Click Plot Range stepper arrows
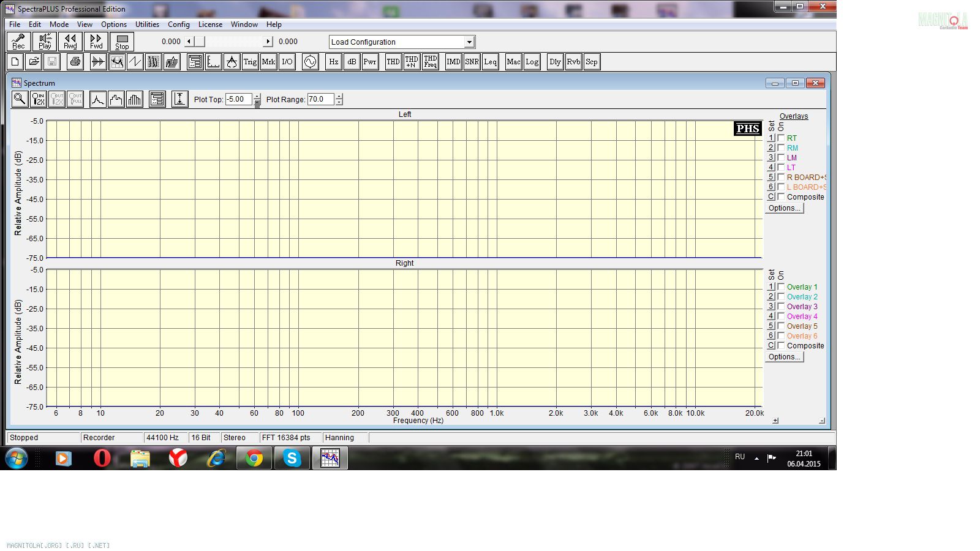Viewport: 980px width, 551px height. click(x=339, y=99)
